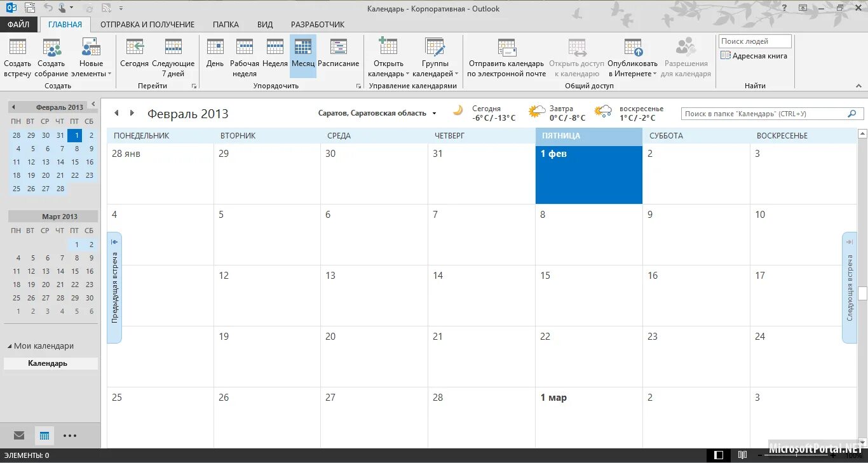Select Календарь in the calendar list
This screenshot has width=868, height=463.
(51, 363)
